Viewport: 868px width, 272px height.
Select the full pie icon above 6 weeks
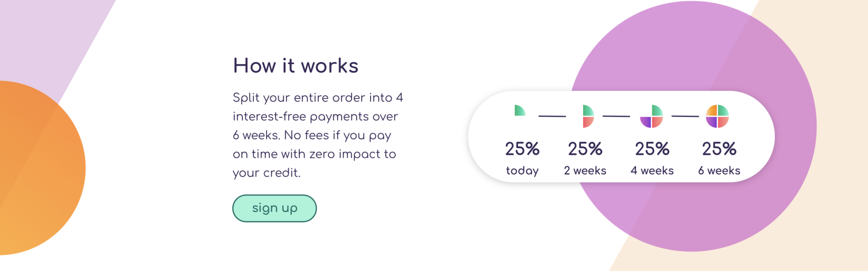(x=717, y=116)
